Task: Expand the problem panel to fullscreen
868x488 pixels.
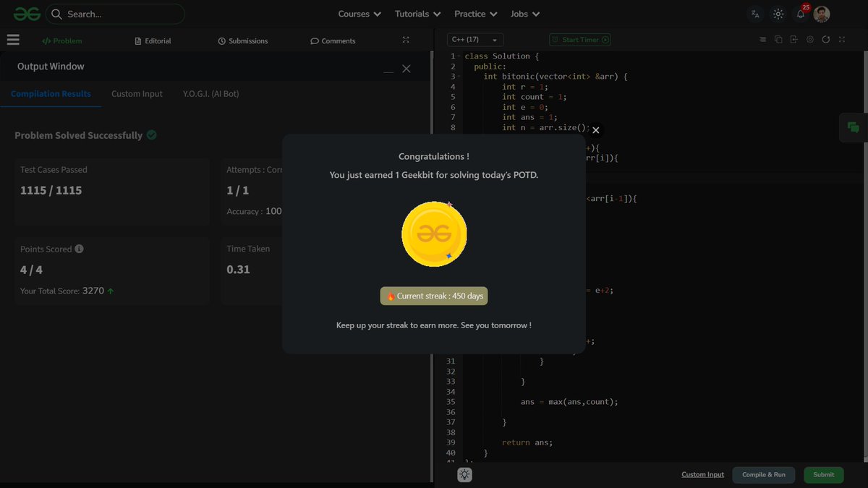Action: click(x=406, y=40)
